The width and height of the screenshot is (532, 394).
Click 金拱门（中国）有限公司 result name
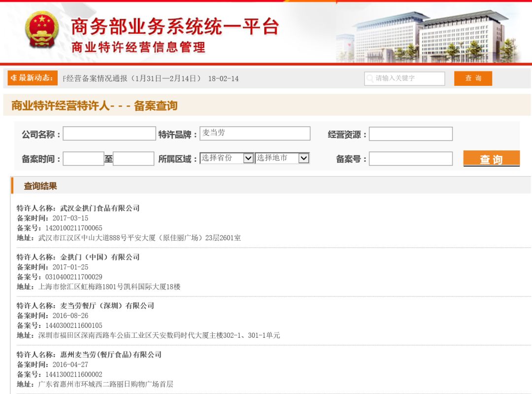click(100, 257)
